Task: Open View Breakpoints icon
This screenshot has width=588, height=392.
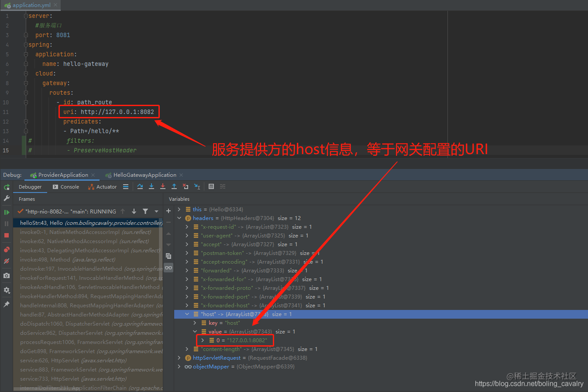Action: 7,250
